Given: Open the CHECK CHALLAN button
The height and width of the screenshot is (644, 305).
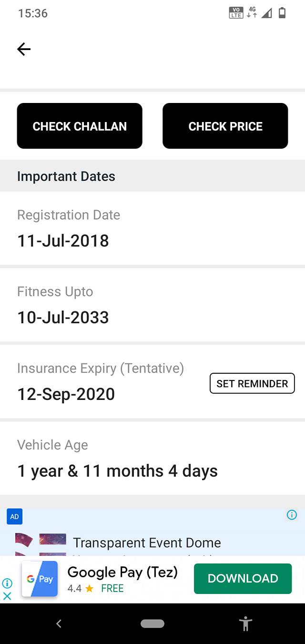Looking at the screenshot, I should tap(80, 126).
